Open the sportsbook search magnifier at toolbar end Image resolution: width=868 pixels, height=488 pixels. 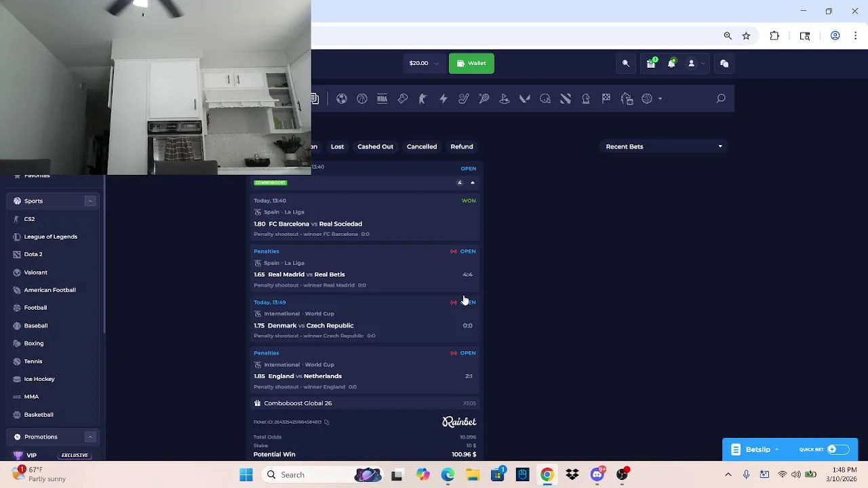(721, 99)
